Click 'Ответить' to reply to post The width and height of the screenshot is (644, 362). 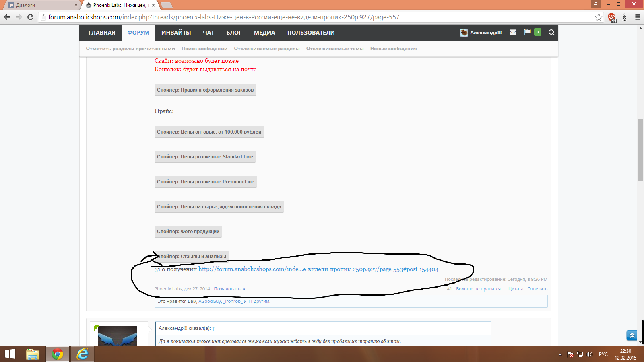point(537,289)
